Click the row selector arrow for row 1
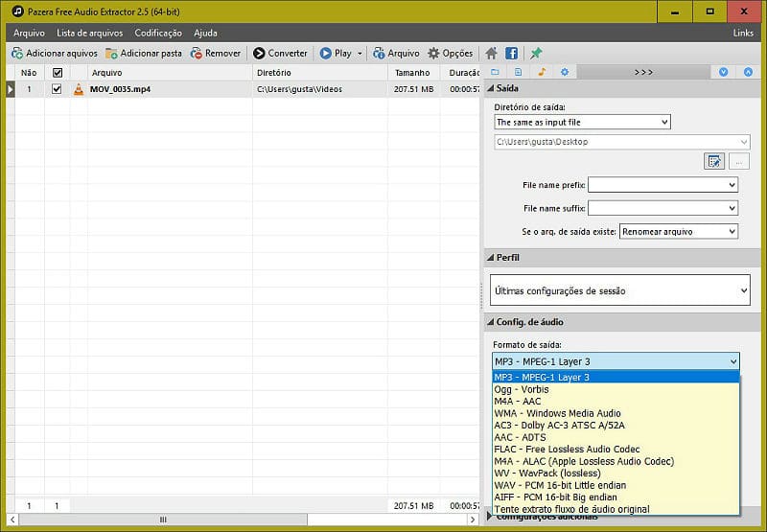 click(11, 89)
